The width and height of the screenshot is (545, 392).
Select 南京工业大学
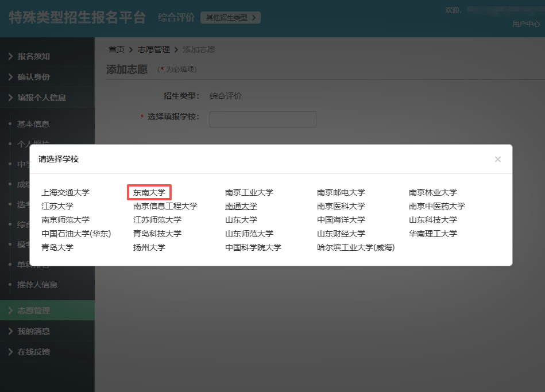pos(249,192)
